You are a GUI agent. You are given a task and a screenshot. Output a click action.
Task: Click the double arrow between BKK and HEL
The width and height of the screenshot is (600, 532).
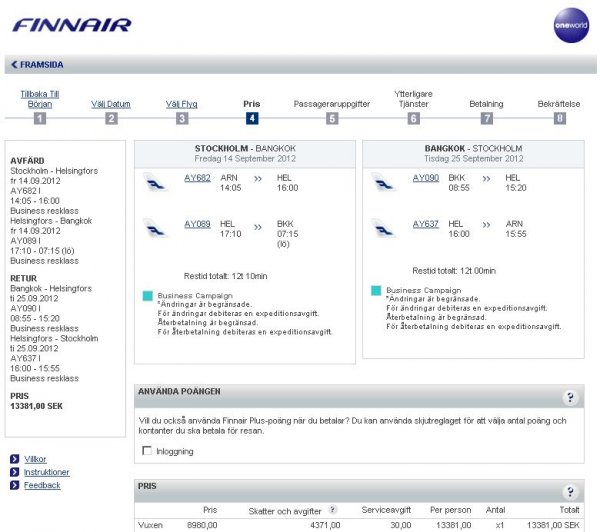click(x=486, y=183)
